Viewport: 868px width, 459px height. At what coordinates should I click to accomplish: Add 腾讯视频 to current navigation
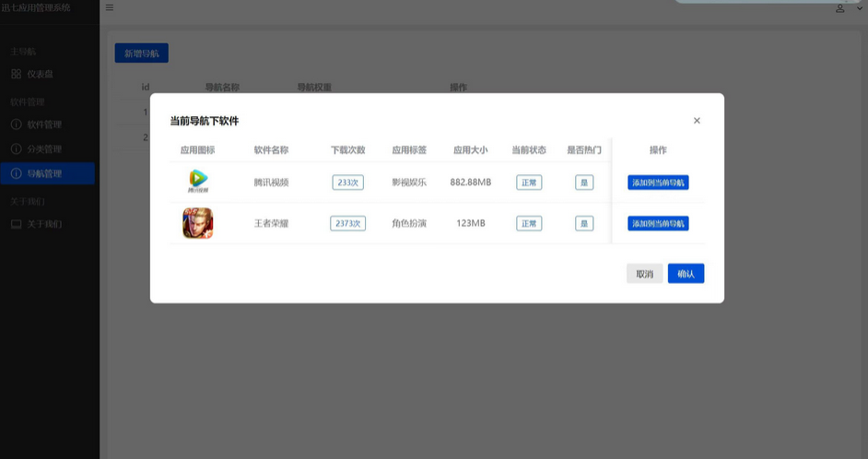click(658, 182)
